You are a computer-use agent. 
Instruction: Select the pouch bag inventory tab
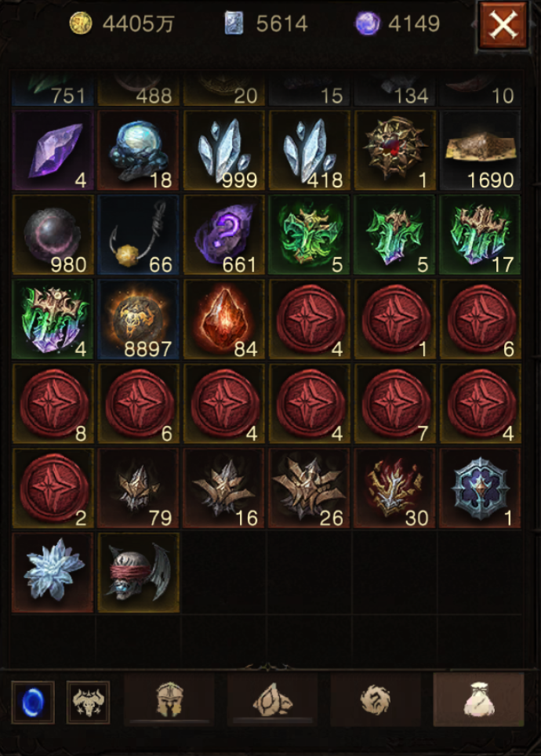[478, 700]
